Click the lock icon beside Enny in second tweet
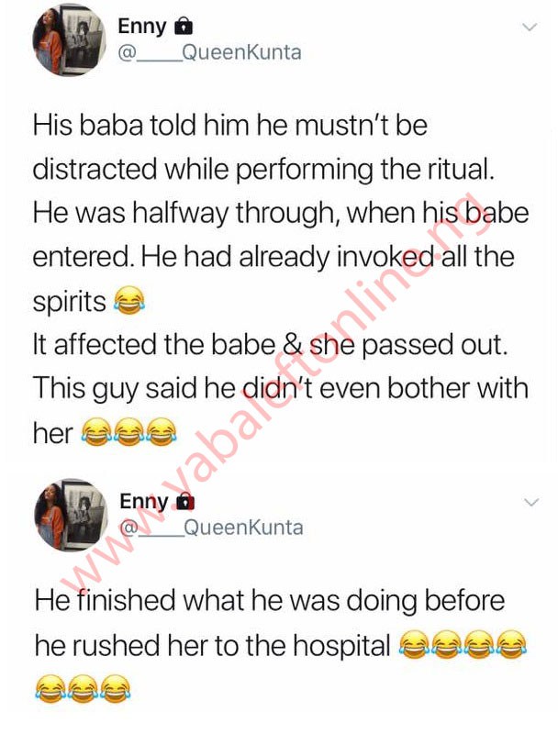The width and height of the screenshot is (558, 756). (x=185, y=502)
